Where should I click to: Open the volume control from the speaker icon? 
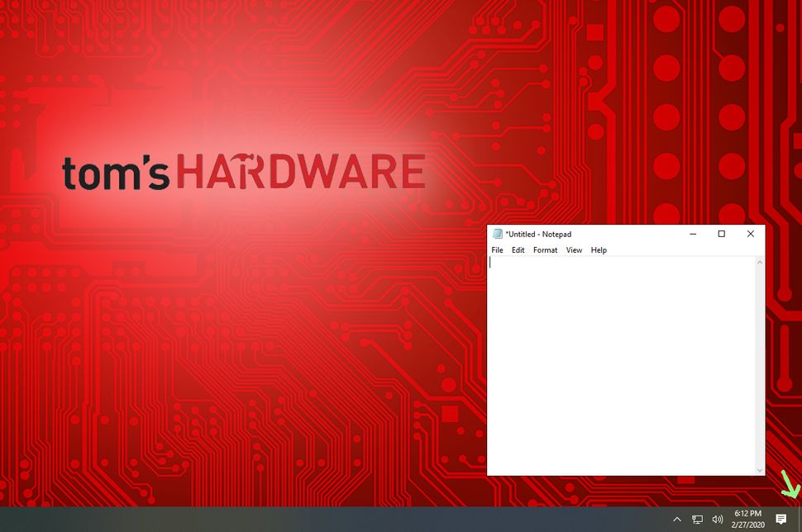pos(718,519)
